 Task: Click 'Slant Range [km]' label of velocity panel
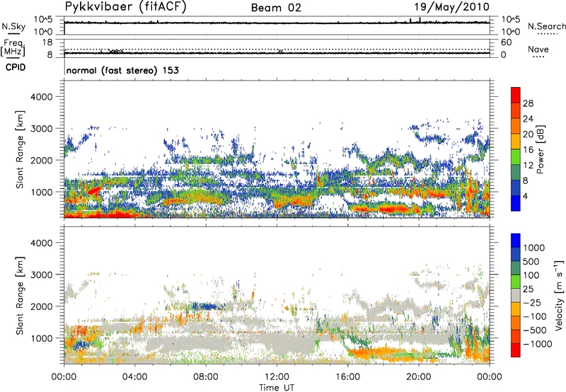click(x=20, y=295)
